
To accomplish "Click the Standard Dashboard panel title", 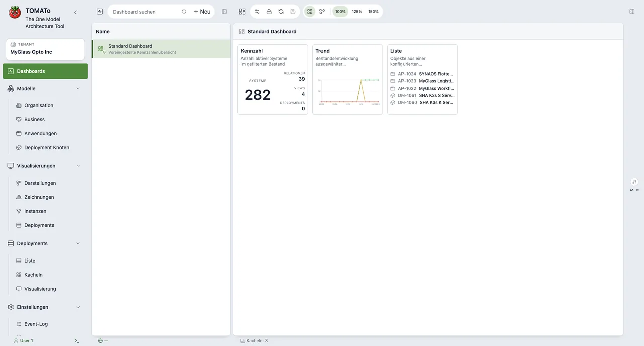I will pyautogui.click(x=272, y=31).
